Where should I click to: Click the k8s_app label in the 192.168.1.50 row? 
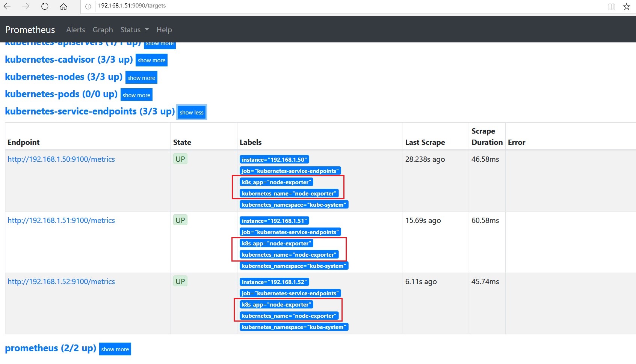(276, 182)
